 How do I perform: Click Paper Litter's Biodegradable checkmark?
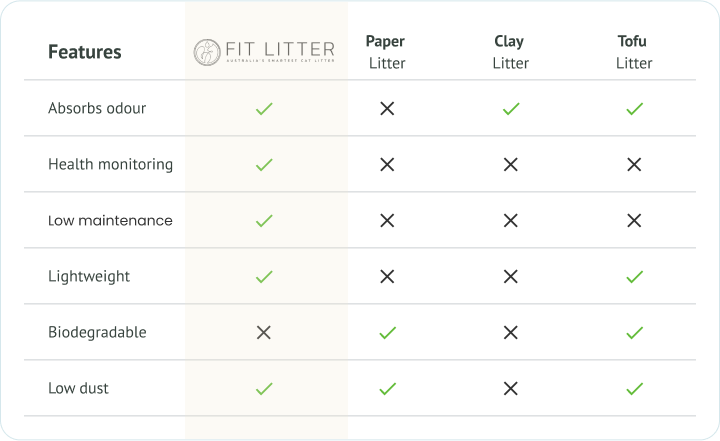(x=387, y=332)
